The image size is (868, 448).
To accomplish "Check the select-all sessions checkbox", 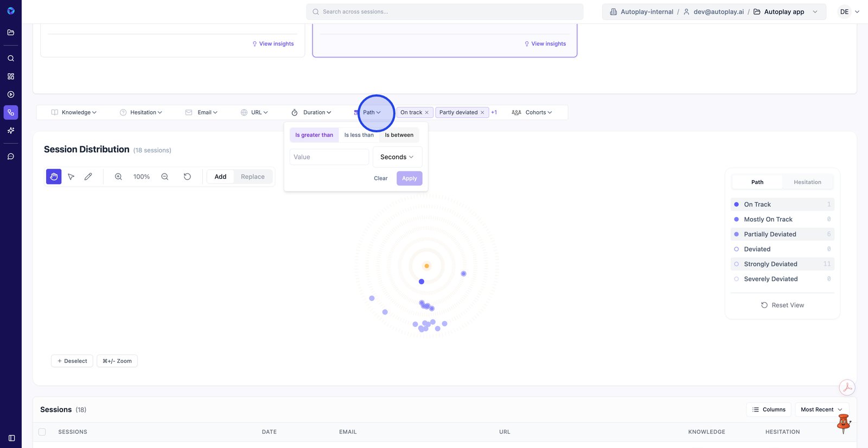I will 42,432.
